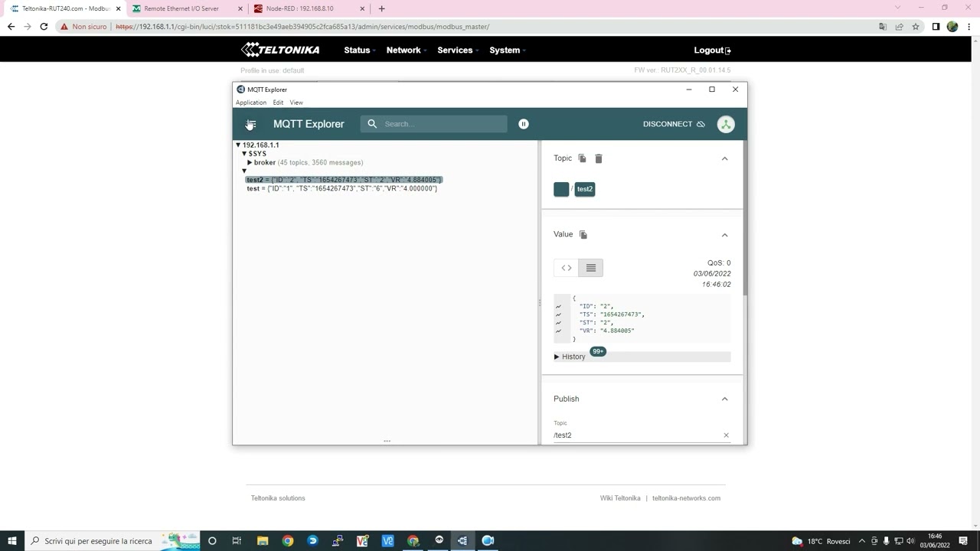Open the Windows Start menu

click(x=11, y=541)
